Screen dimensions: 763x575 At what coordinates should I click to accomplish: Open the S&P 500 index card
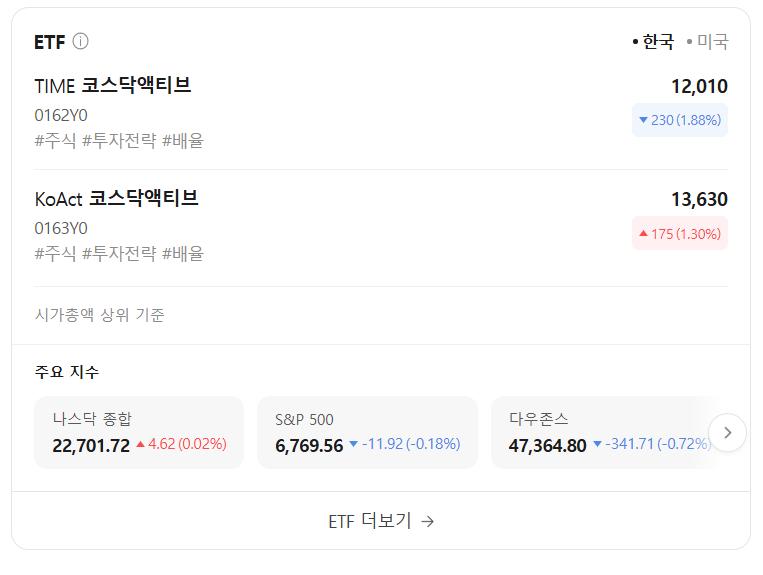pyautogui.click(x=367, y=432)
